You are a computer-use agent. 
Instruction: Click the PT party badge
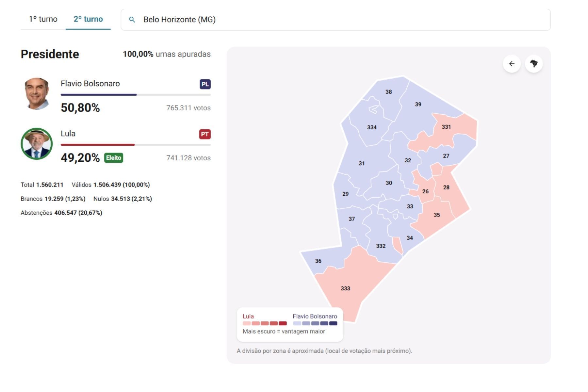tap(205, 134)
